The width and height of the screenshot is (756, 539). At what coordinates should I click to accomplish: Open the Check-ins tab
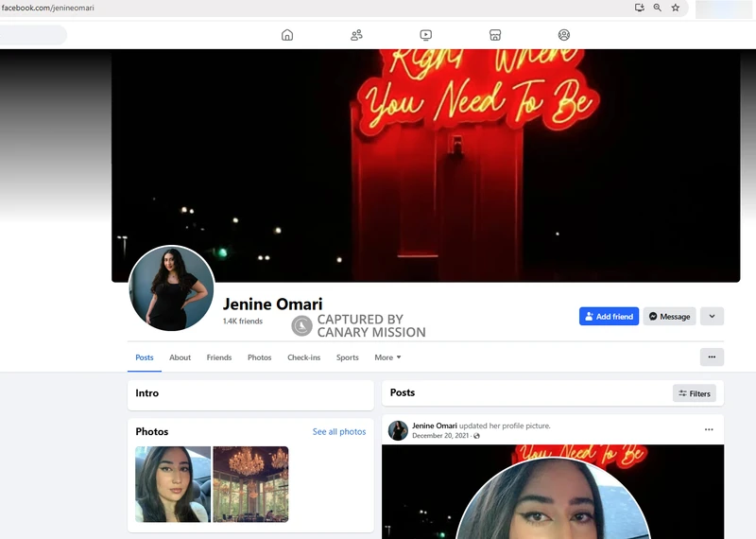(x=303, y=357)
